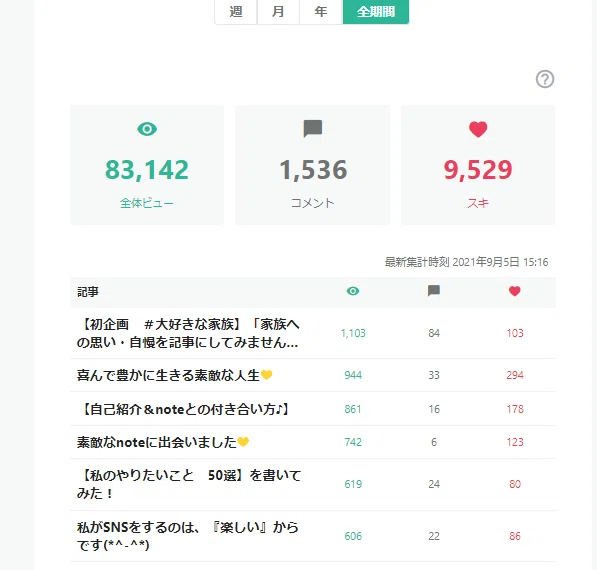Click the 944 view count

click(x=353, y=375)
